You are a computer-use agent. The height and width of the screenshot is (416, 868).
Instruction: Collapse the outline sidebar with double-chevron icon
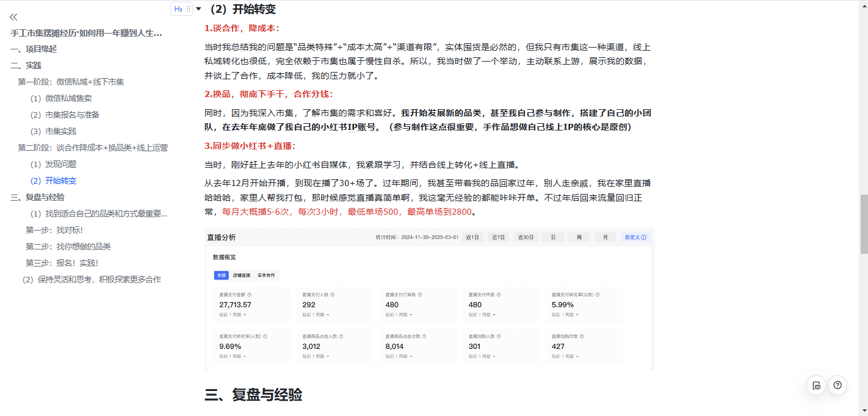pyautogui.click(x=13, y=17)
